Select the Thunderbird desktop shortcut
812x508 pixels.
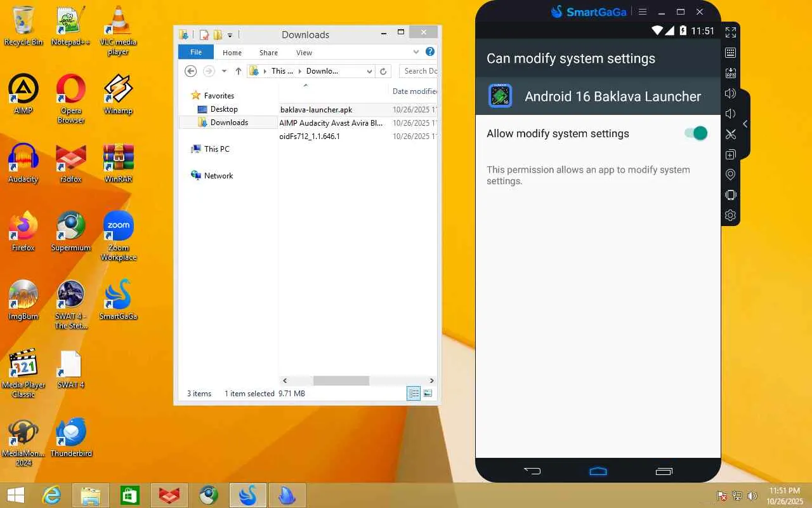pyautogui.click(x=71, y=438)
